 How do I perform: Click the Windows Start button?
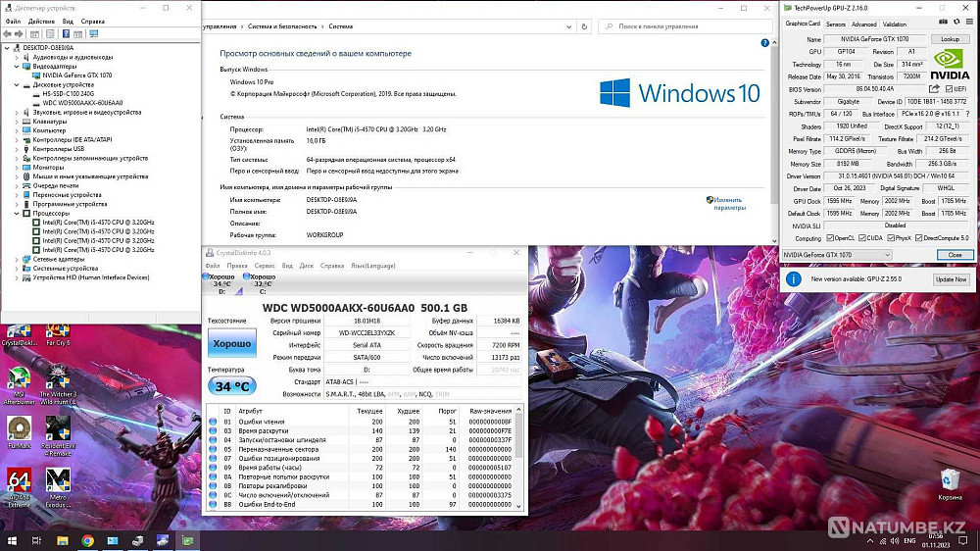11,540
